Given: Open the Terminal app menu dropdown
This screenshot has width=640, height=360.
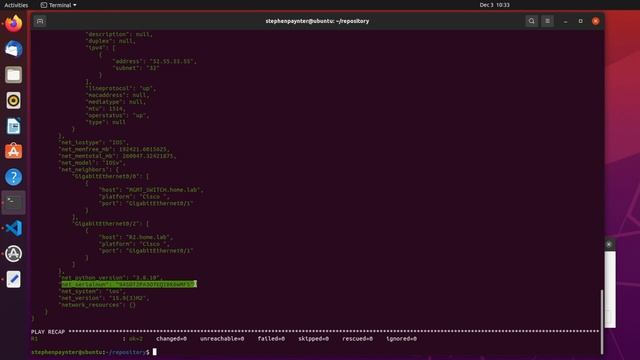Looking at the screenshot, I should [58, 5].
